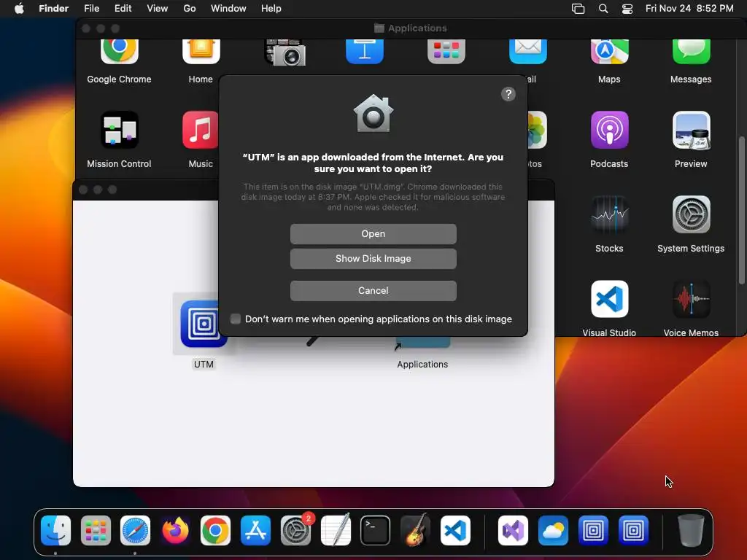Image resolution: width=747 pixels, height=560 pixels.
Task: Click Open in the UTM warning dialog
Action: tap(373, 234)
